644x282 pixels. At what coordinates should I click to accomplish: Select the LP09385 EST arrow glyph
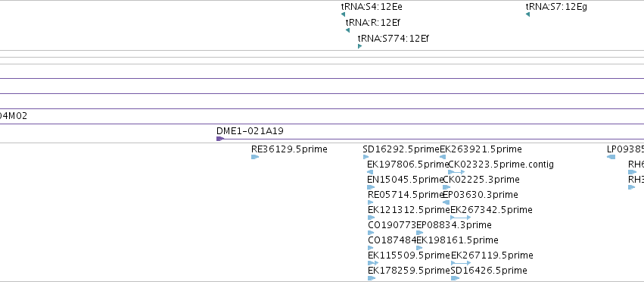611,157
